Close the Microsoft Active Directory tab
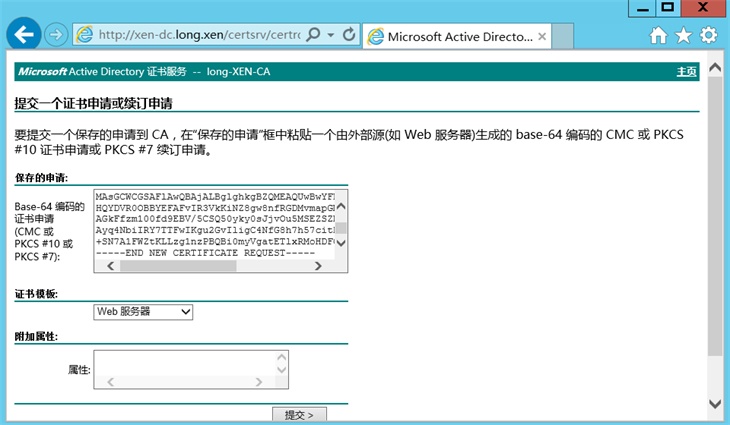The width and height of the screenshot is (730, 425). [x=542, y=36]
